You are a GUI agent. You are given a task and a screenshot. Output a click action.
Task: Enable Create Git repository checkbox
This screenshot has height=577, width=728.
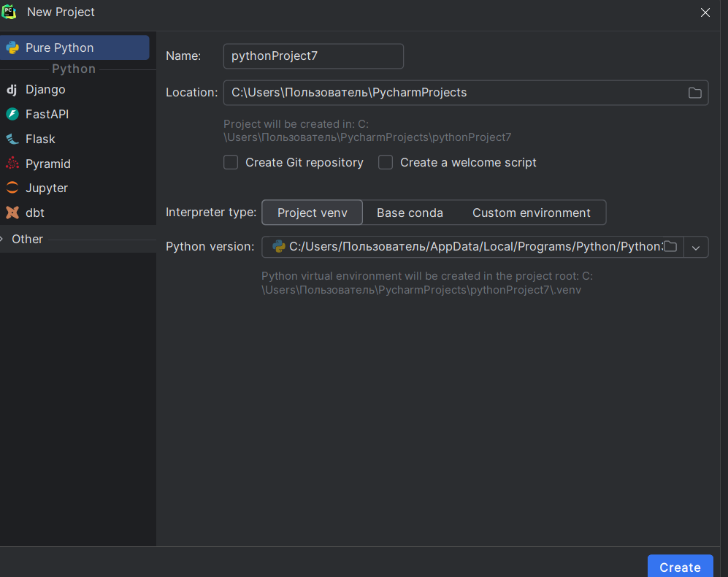coord(231,163)
